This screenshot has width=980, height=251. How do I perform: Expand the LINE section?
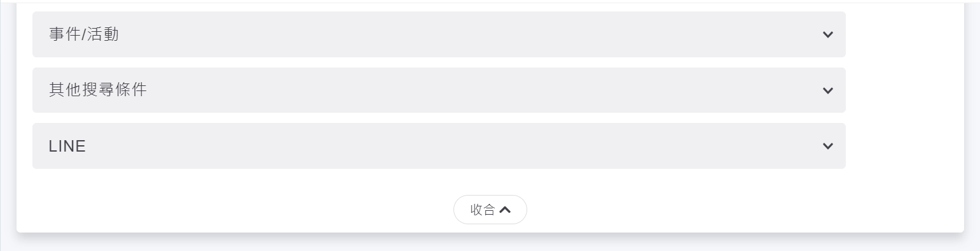(439, 146)
